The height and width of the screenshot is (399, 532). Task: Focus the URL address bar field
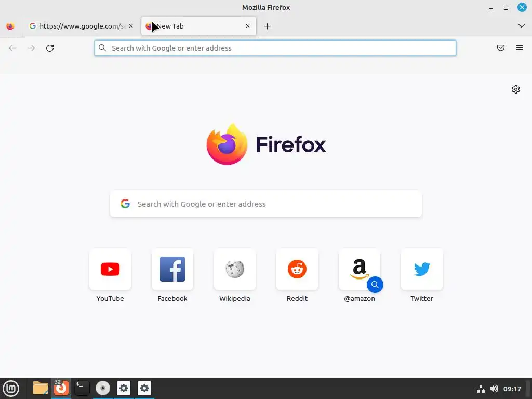(275, 48)
